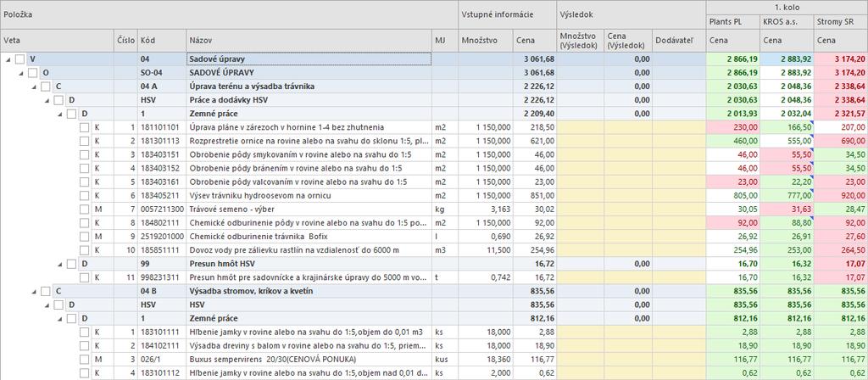
Task: Select KROS price 777,00 cell
Action: point(787,196)
